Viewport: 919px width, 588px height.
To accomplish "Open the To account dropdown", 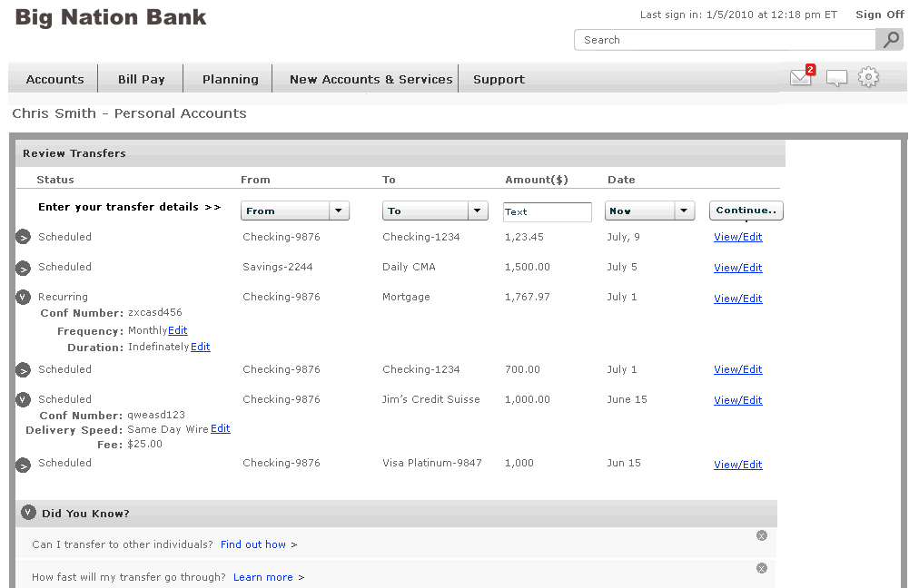I will [435, 211].
